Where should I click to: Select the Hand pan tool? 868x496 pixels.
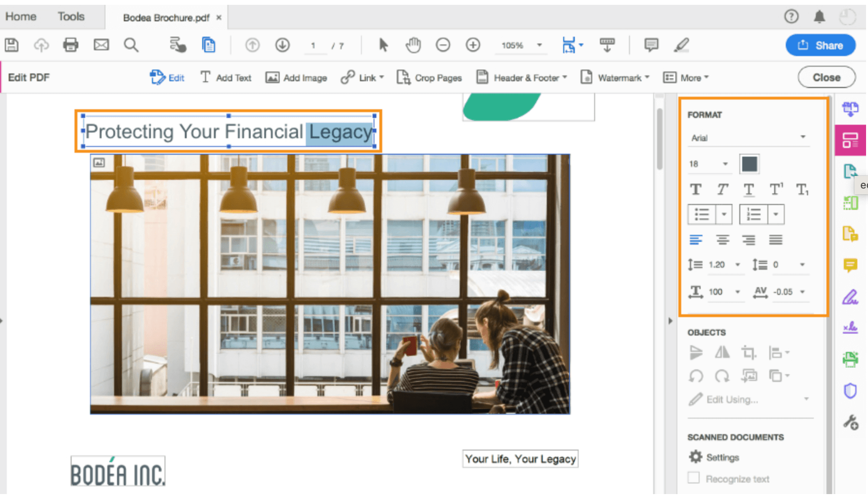coord(413,45)
